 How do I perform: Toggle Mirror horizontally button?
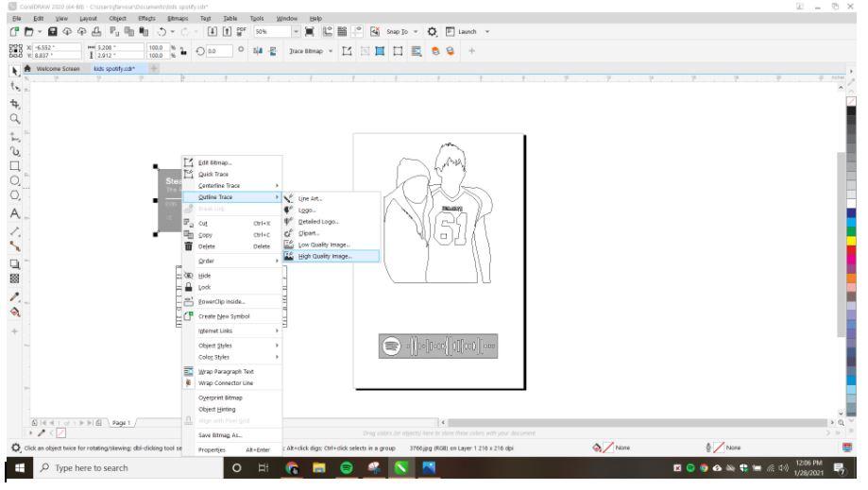pos(258,51)
